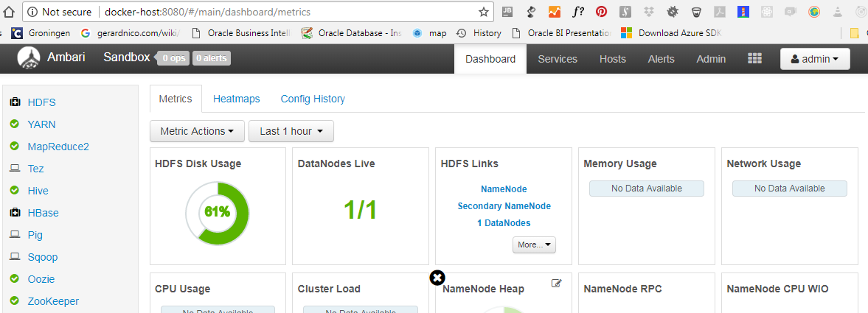This screenshot has height=313, width=868.
Task: Expand the Metric Actions dropdown
Action: 197,131
